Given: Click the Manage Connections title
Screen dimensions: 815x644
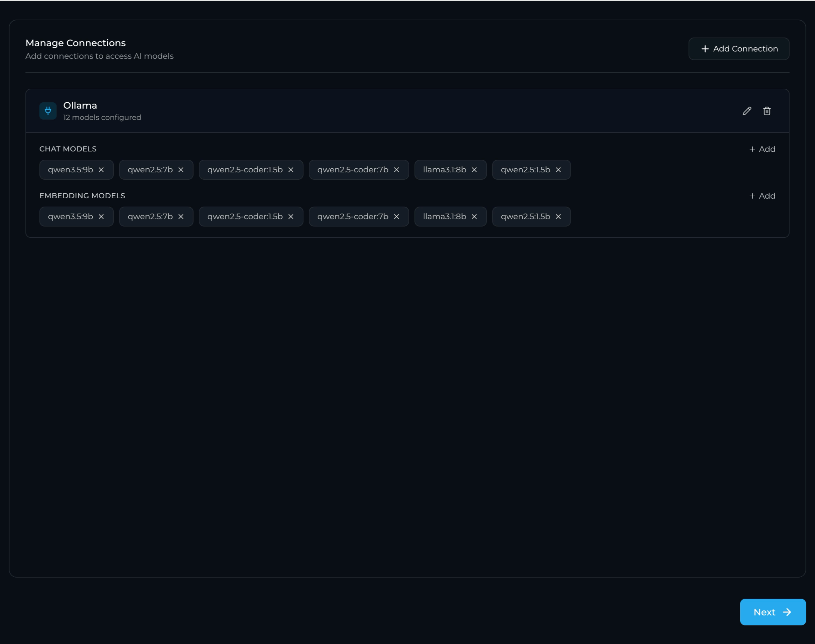Looking at the screenshot, I should [75, 43].
